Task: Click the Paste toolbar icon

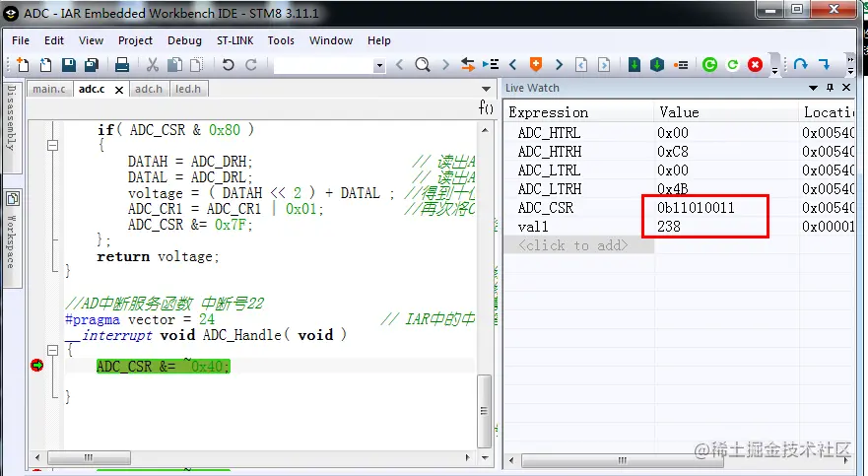Action: click(x=196, y=65)
